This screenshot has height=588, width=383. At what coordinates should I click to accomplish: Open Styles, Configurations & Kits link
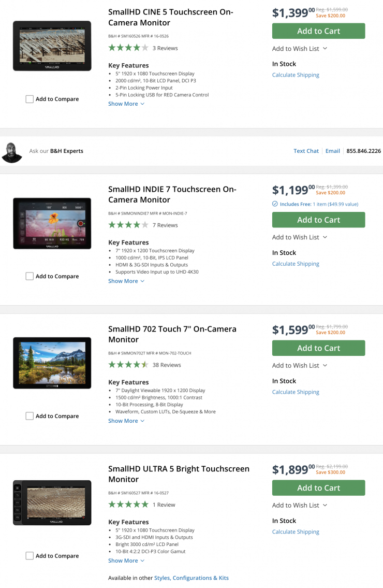click(x=192, y=578)
